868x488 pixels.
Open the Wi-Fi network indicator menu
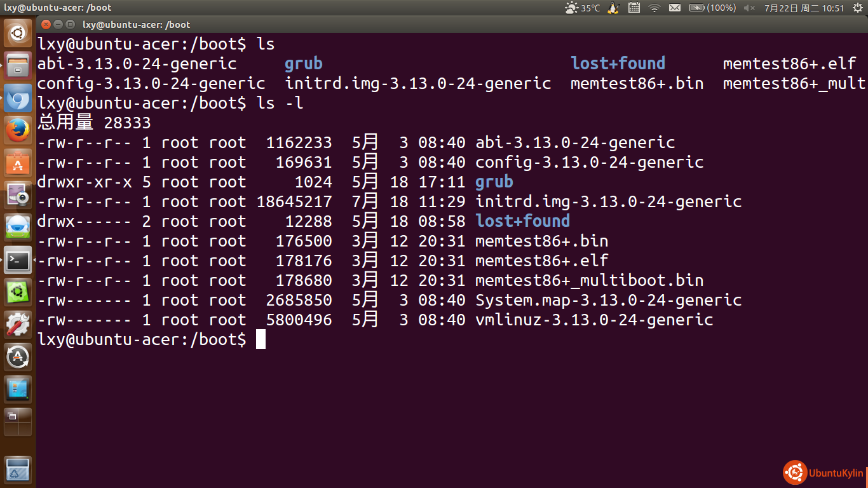click(654, 8)
